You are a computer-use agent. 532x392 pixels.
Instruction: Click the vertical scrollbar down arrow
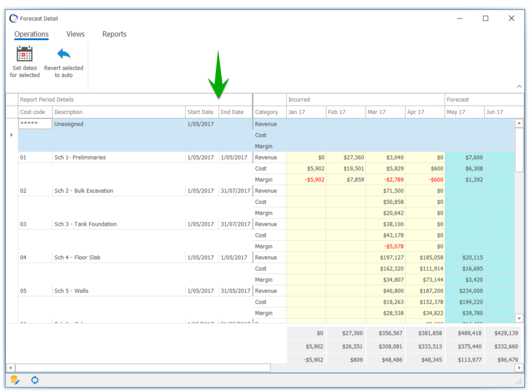pyautogui.click(x=519, y=318)
